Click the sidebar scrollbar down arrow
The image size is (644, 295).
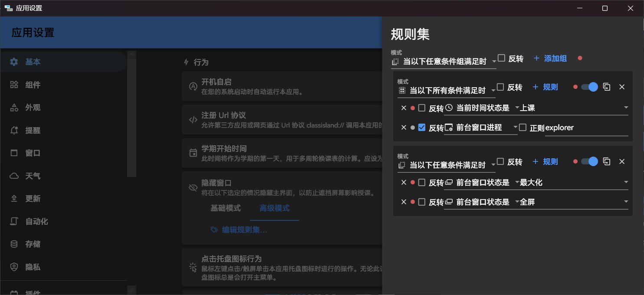pyautogui.click(x=131, y=289)
